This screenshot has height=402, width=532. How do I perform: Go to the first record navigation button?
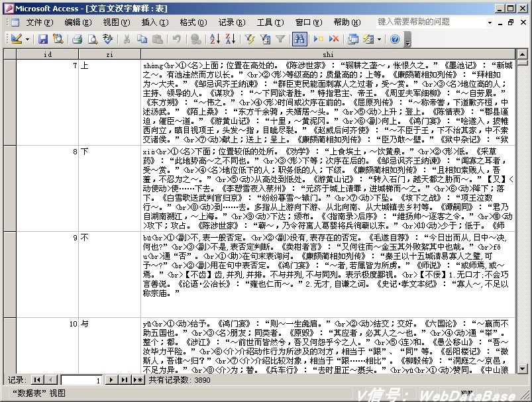tap(37, 380)
